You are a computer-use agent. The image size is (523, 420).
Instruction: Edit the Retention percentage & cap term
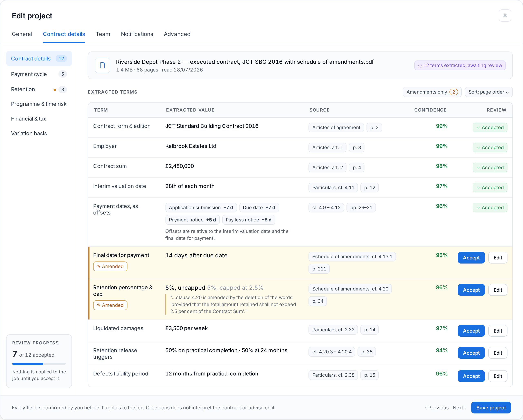[x=497, y=290]
